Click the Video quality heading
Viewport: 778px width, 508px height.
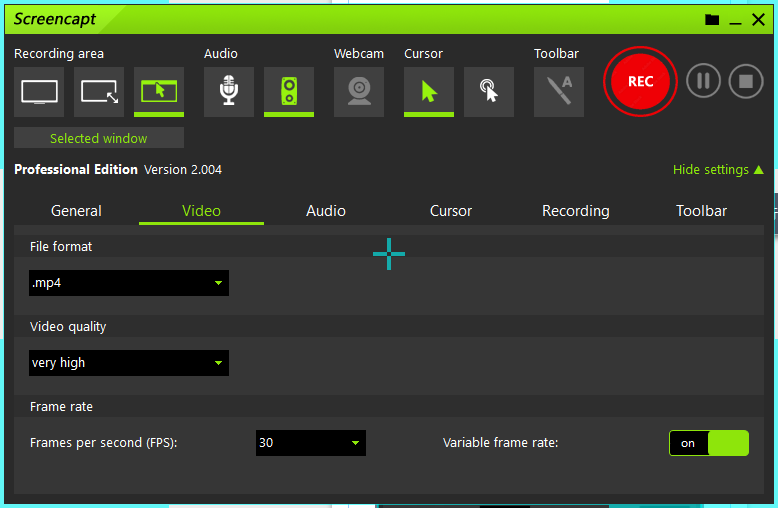coord(68,326)
